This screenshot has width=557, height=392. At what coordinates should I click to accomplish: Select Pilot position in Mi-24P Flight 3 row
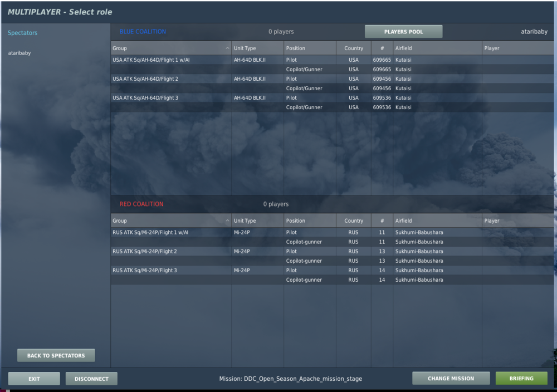[291, 270]
